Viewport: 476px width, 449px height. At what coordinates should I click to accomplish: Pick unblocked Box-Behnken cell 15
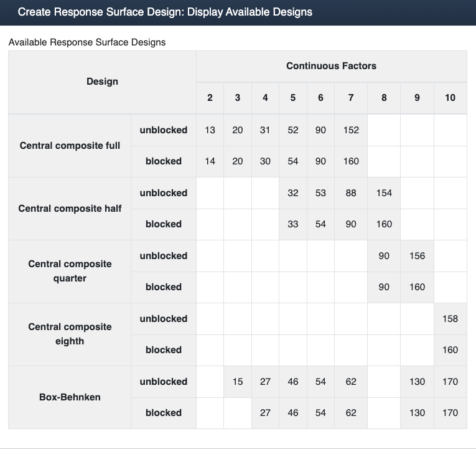click(238, 382)
